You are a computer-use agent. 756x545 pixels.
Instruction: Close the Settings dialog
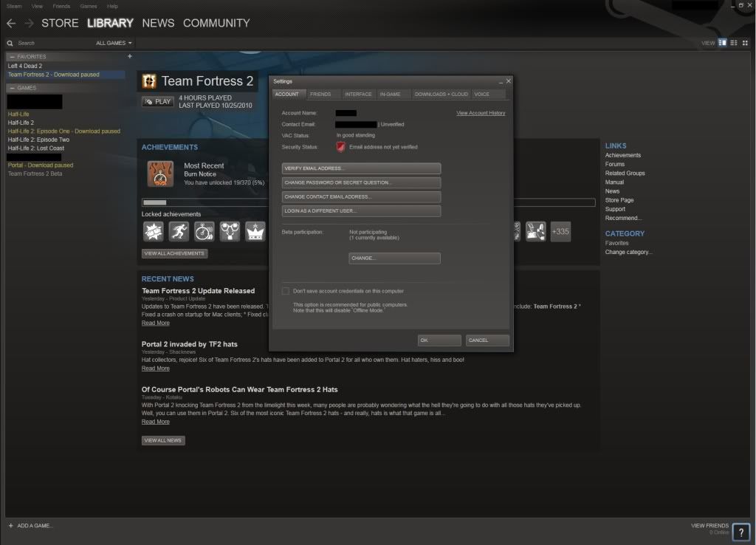point(508,81)
